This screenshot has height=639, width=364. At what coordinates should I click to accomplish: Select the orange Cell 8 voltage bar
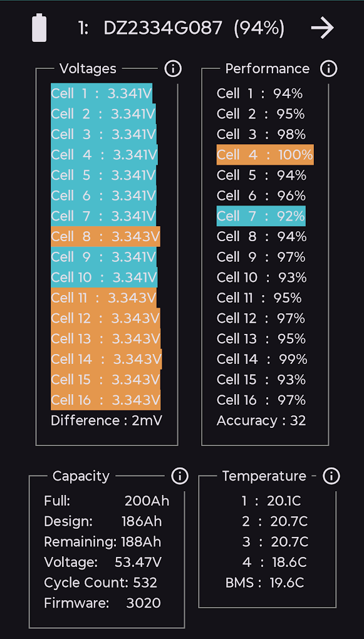click(x=106, y=236)
